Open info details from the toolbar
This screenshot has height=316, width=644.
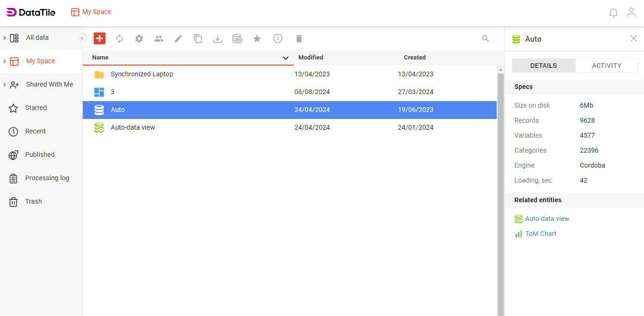click(x=278, y=38)
